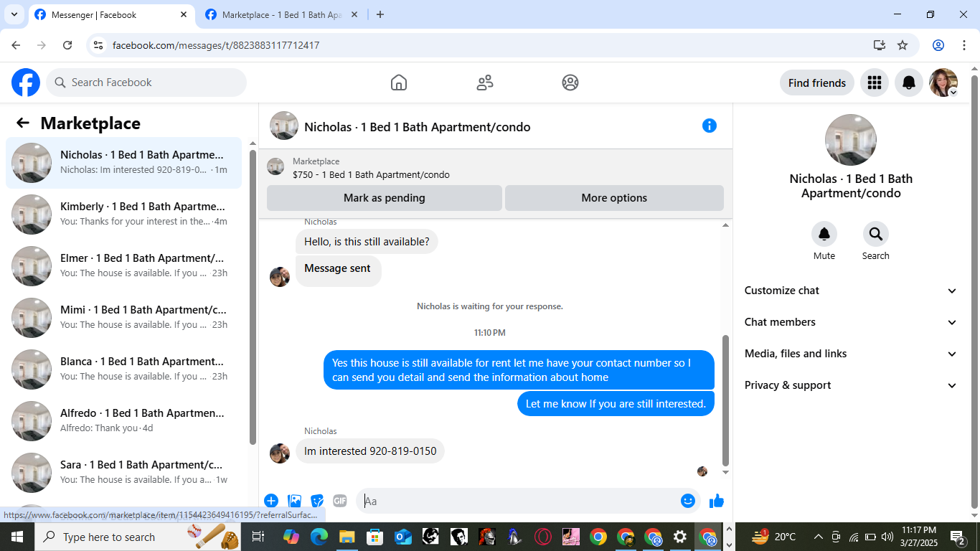
Task: Open the Blanca conversation
Action: pyautogui.click(x=124, y=369)
